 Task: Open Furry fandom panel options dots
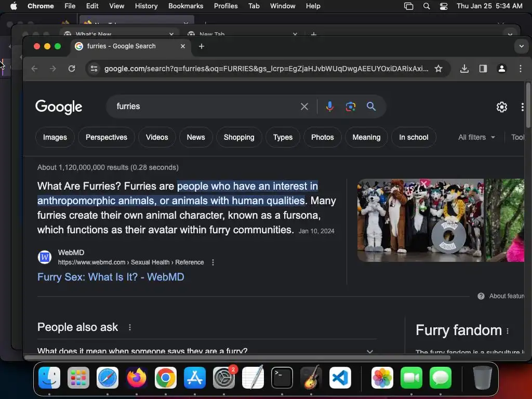[508, 331]
